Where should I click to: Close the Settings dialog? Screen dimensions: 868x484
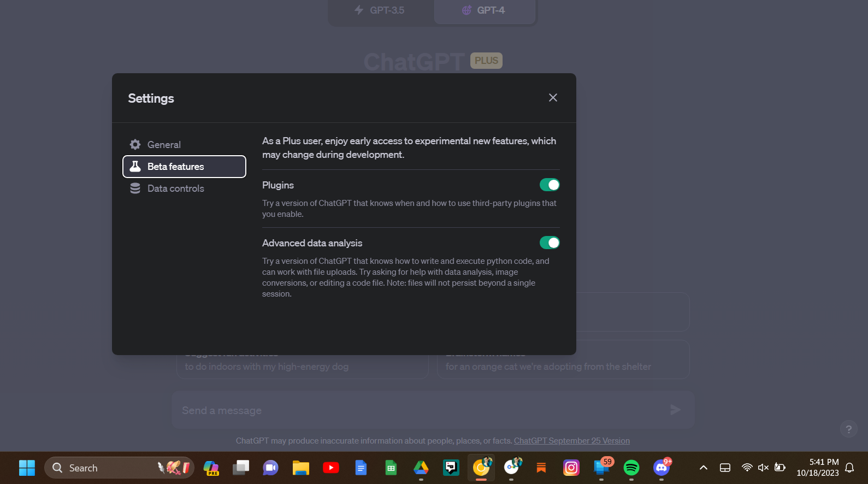pos(553,97)
